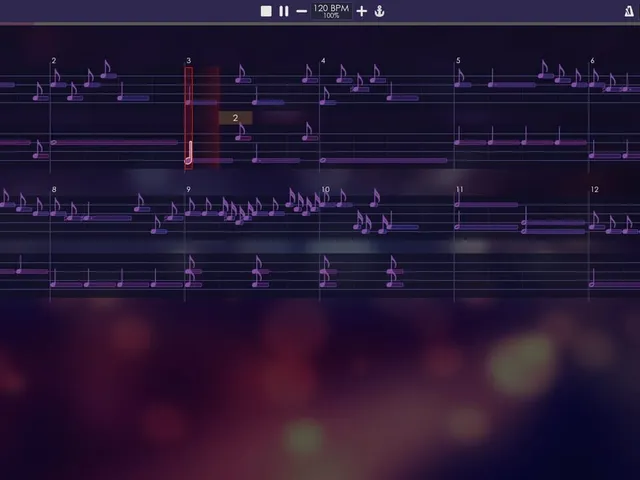This screenshot has width=640, height=480.
Task: Pause the playing score
Action: [x=284, y=11]
